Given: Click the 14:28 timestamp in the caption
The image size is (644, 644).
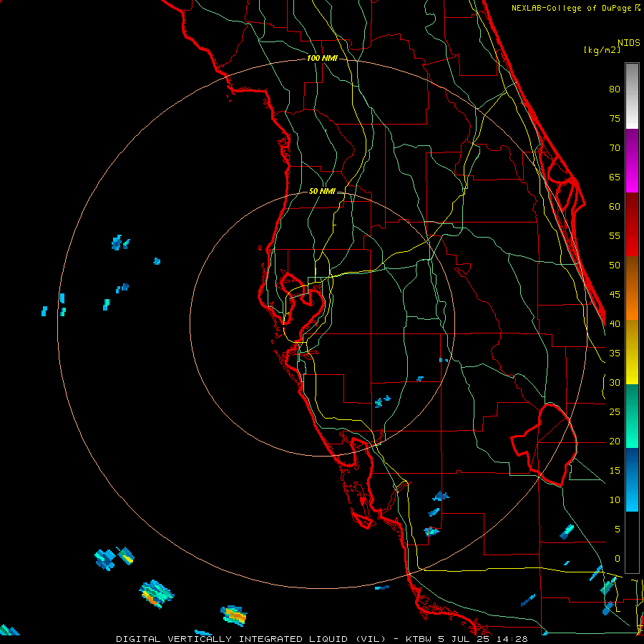Looking at the screenshot, I should 514,639.
